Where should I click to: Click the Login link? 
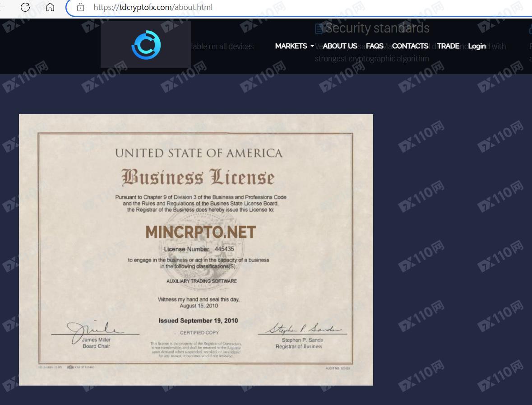476,46
